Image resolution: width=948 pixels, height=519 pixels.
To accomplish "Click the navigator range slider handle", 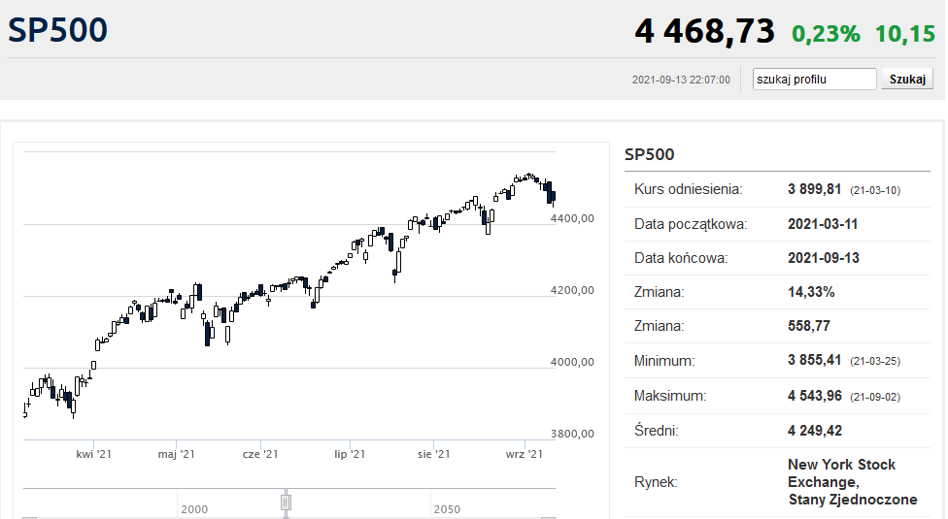I will pyautogui.click(x=286, y=501).
